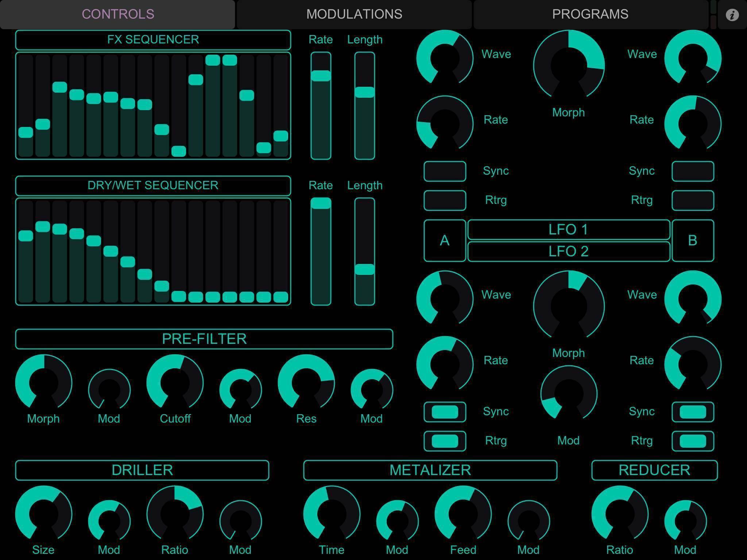Open the MODULATIONS tab

[x=354, y=14]
